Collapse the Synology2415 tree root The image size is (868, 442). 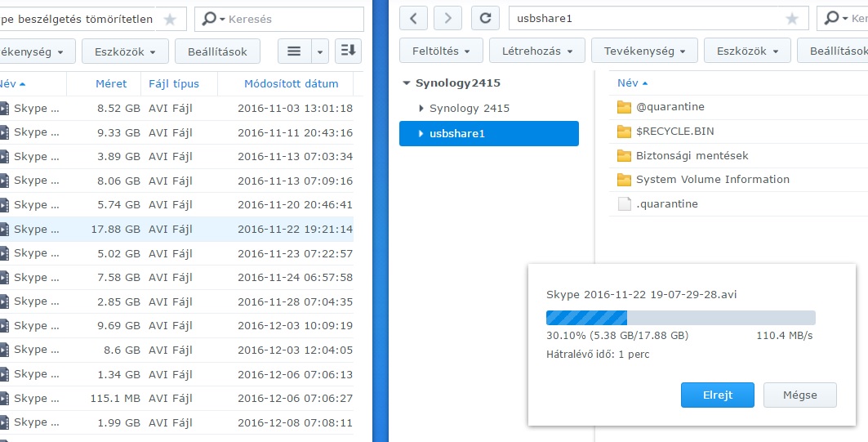tap(407, 83)
